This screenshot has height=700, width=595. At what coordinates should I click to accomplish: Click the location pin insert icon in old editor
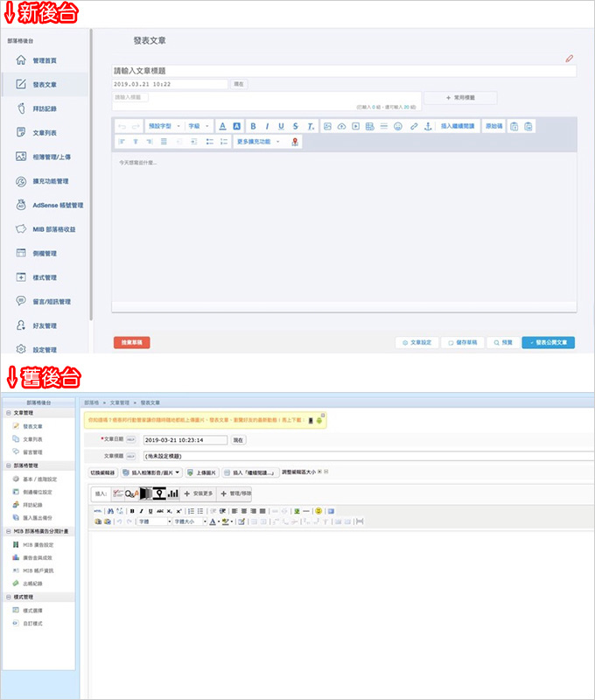tap(159, 493)
